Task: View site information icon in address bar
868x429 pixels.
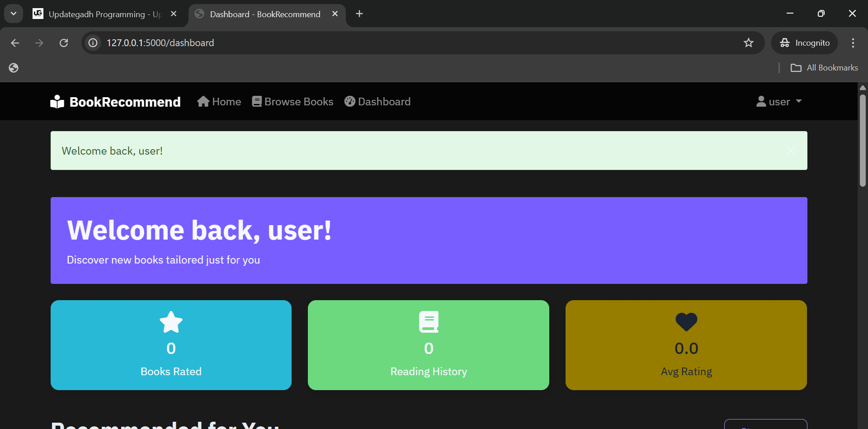Action: click(93, 43)
